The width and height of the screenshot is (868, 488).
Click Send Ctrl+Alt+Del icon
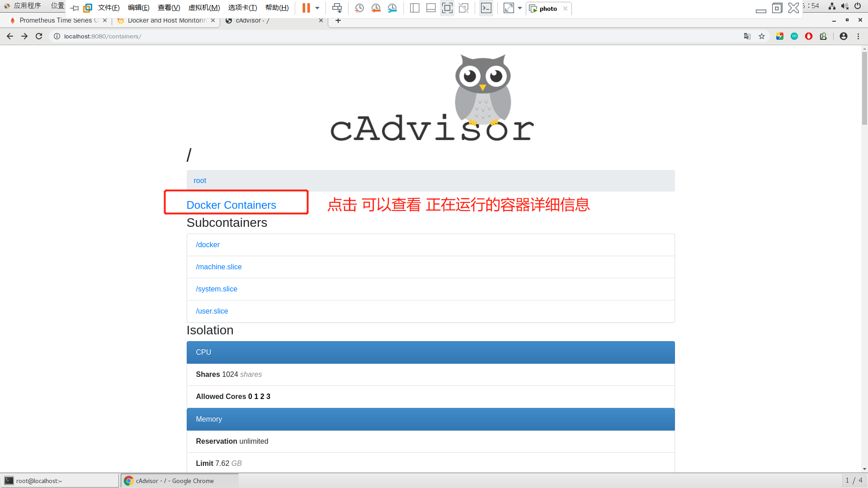[337, 8]
